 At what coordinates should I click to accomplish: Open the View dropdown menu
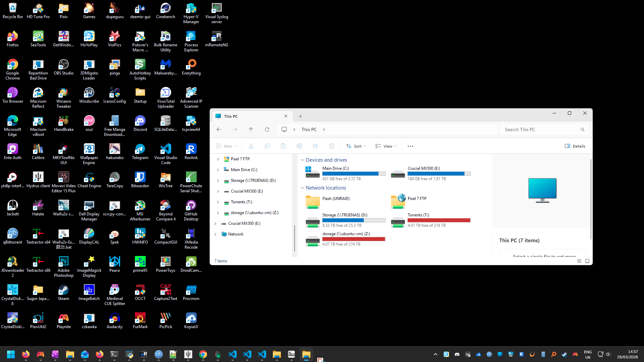pyautogui.click(x=386, y=146)
